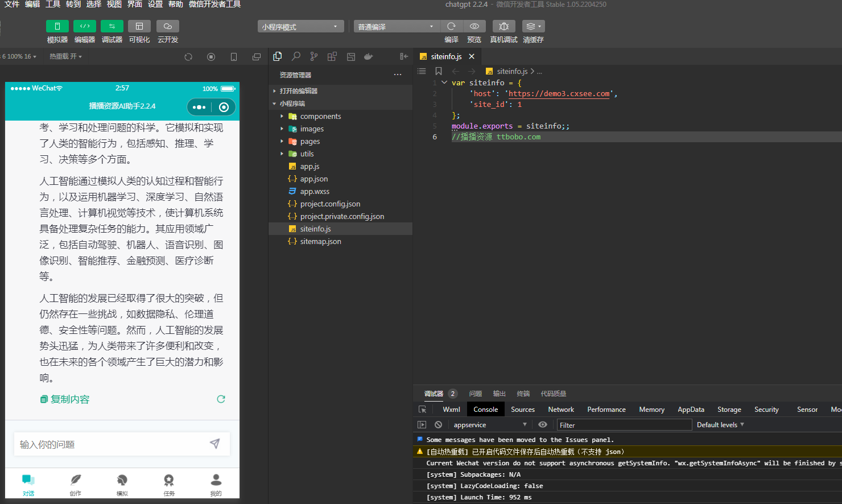Image resolution: width=842 pixels, height=504 pixels.
Task: Open app.json in the file tree
Action: tap(340, 179)
